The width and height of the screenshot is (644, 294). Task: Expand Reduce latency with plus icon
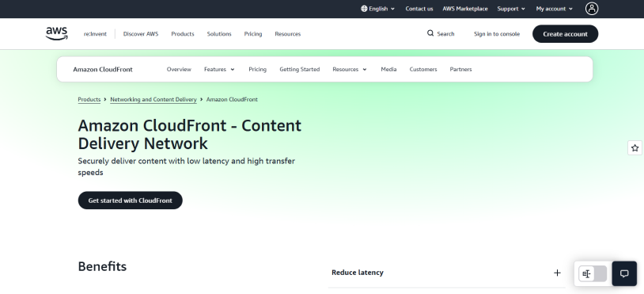pyautogui.click(x=557, y=273)
